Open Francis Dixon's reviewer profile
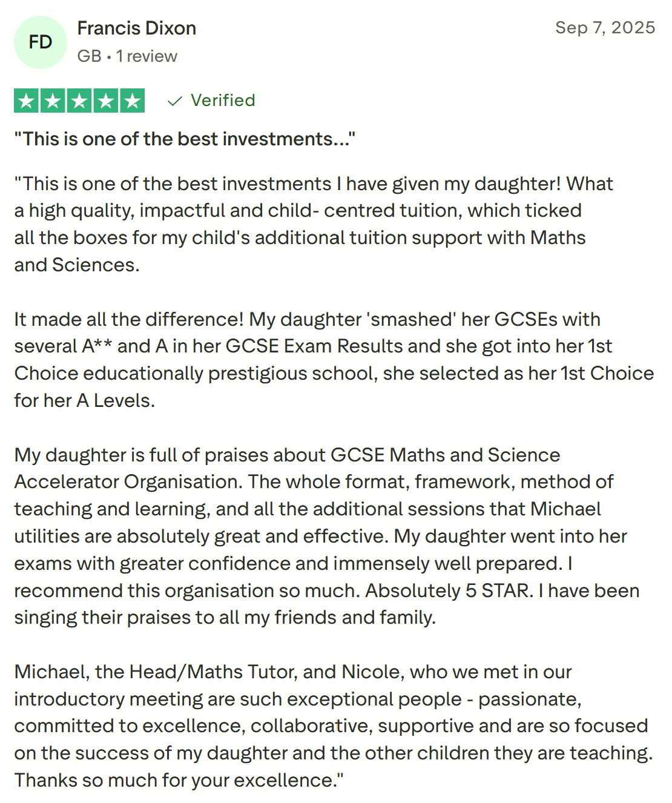Screen dimensions: 672x803 click(137, 28)
